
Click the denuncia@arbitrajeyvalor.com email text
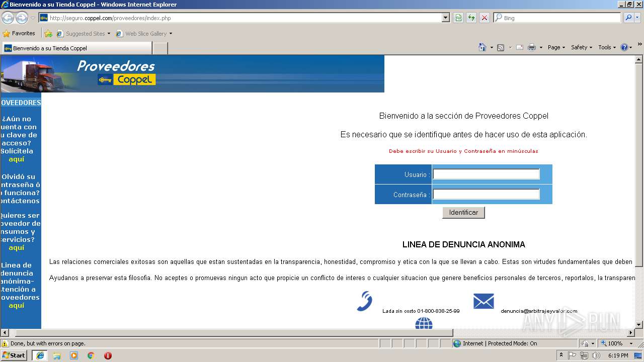tap(539, 311)
